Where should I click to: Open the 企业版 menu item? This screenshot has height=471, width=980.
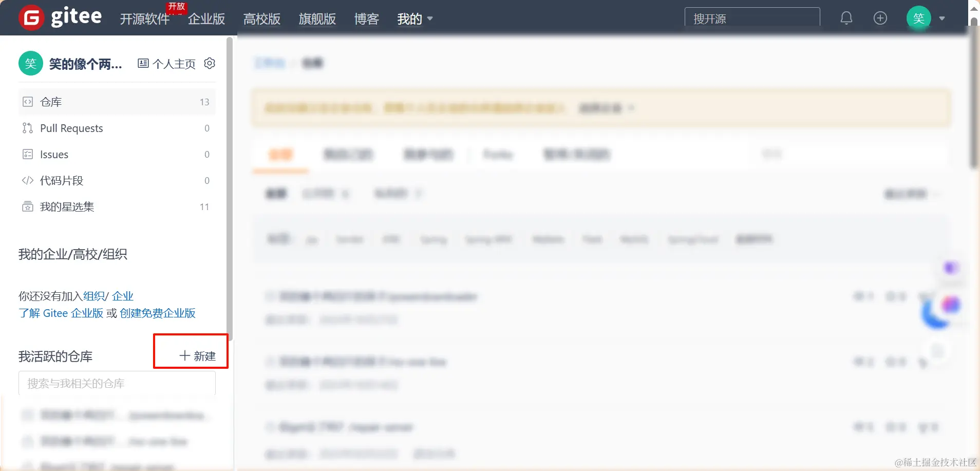(206, 19)
